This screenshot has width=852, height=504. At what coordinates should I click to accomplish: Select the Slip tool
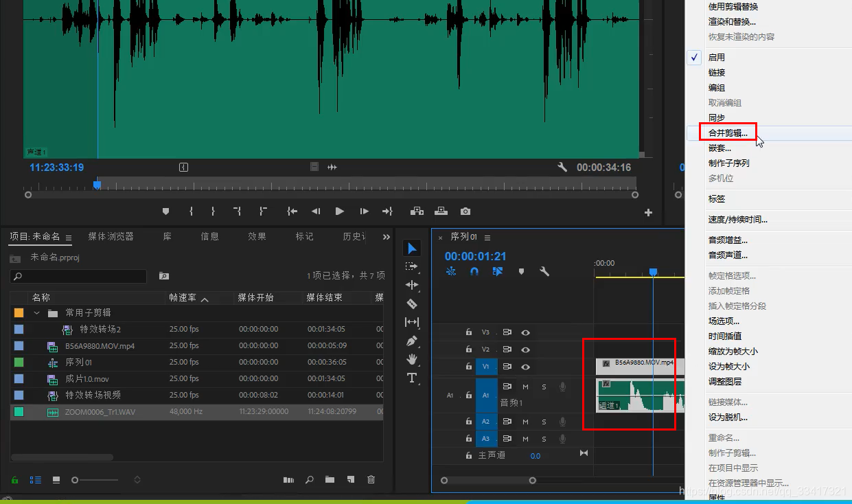coord(412,322)
